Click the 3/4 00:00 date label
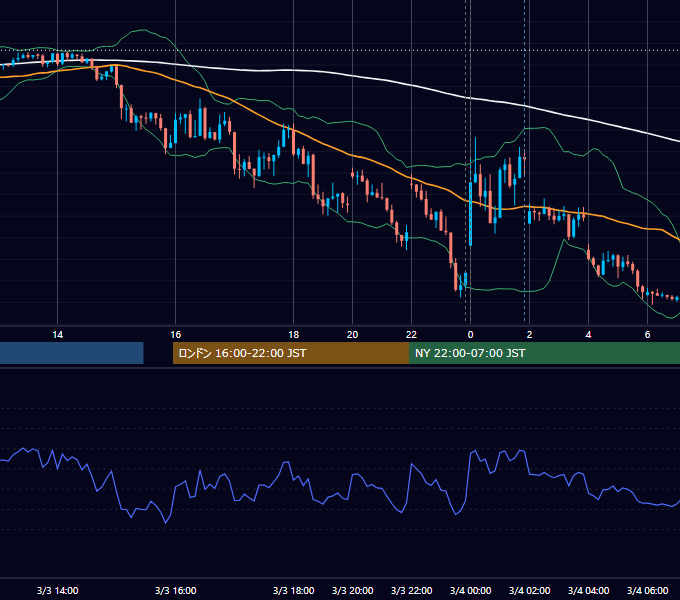This screenshot has width=680, height=600. click(x=471, y=590)
